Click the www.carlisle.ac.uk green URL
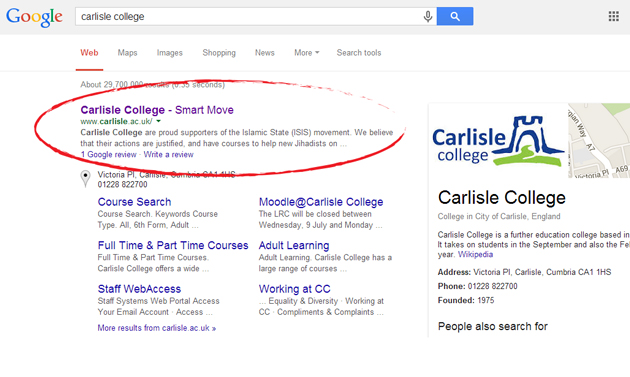Viewport: 630px width, 377px height. pyautogui.click(x=116, y=121)
